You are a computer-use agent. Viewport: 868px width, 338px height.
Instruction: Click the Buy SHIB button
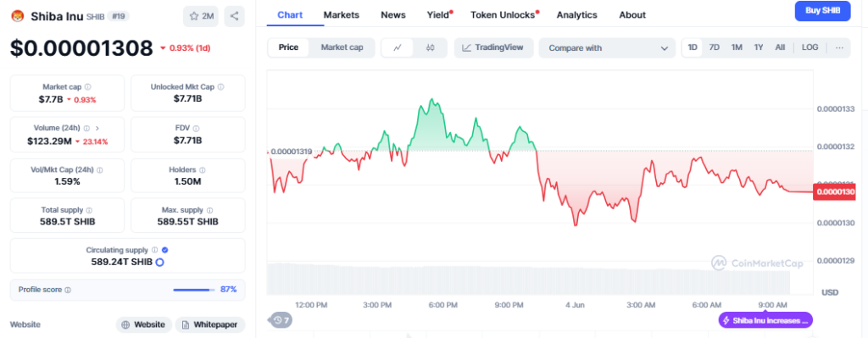[x=822, y=11]
